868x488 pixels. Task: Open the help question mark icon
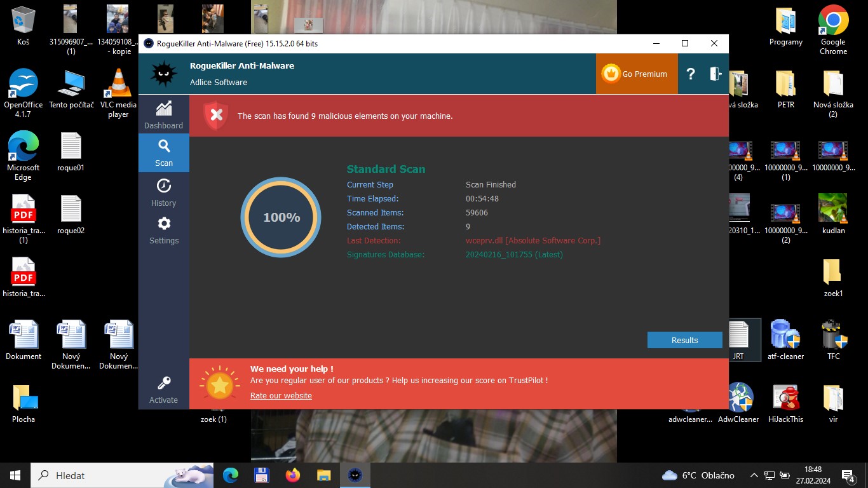point(691,74)
